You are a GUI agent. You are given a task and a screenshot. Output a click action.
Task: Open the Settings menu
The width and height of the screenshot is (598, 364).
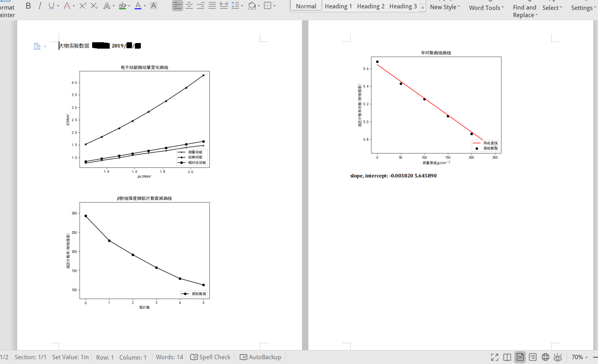pyautogui.click(x=584, y=8)
